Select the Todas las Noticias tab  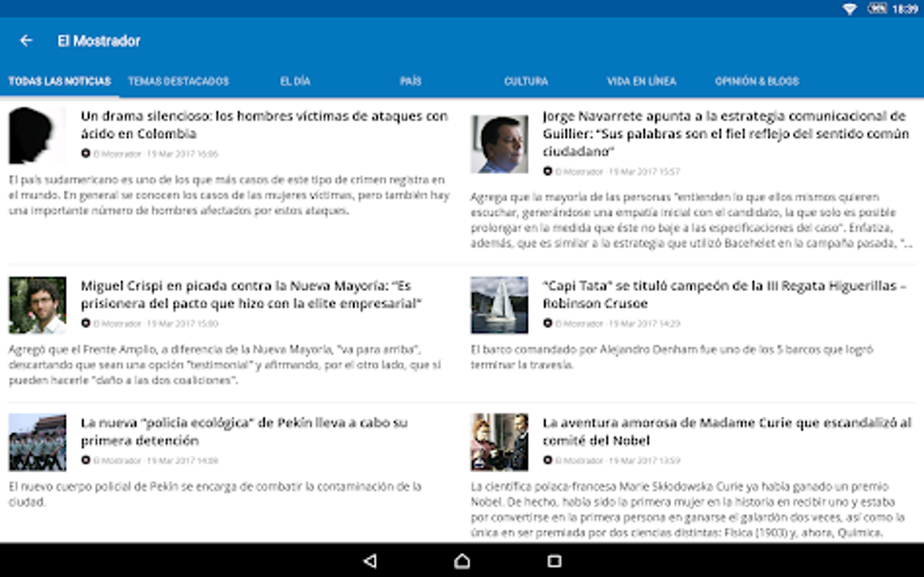click(60, 82)
